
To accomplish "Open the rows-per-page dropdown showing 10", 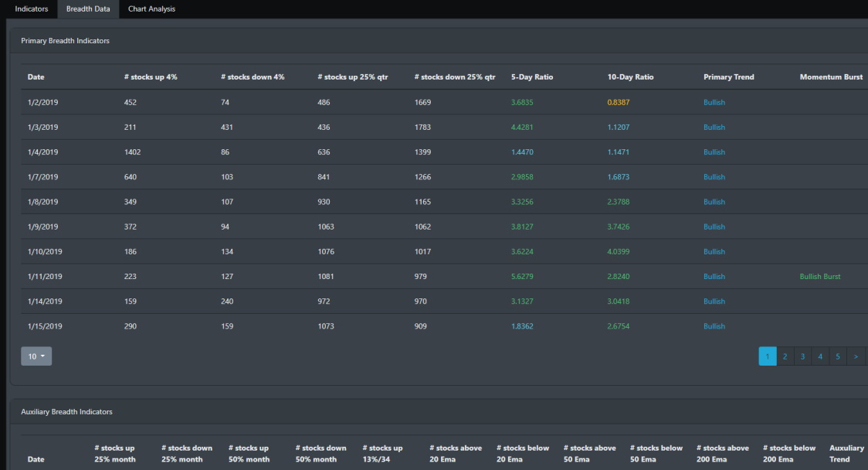I will (x=36, y=356).
